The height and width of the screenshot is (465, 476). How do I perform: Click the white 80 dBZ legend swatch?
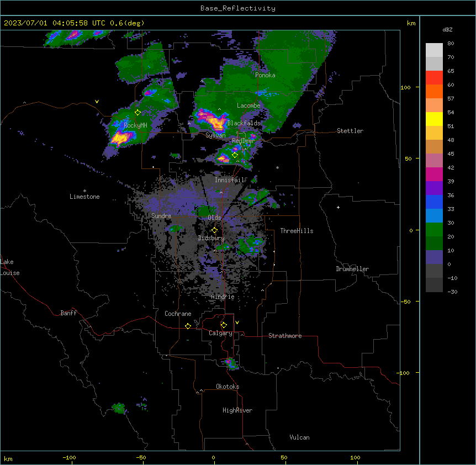(434, 50)
